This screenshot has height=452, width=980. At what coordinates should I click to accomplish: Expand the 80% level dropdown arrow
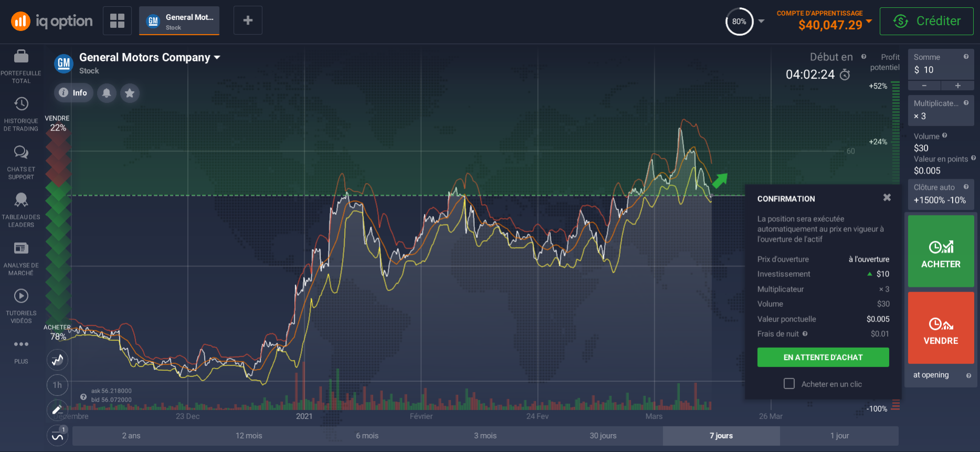point(761,21)
